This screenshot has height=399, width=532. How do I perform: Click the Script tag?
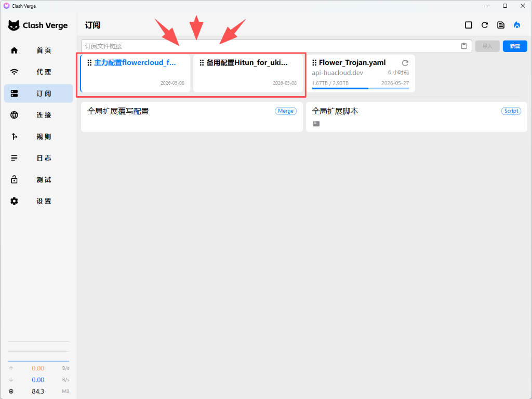[511, 111]
